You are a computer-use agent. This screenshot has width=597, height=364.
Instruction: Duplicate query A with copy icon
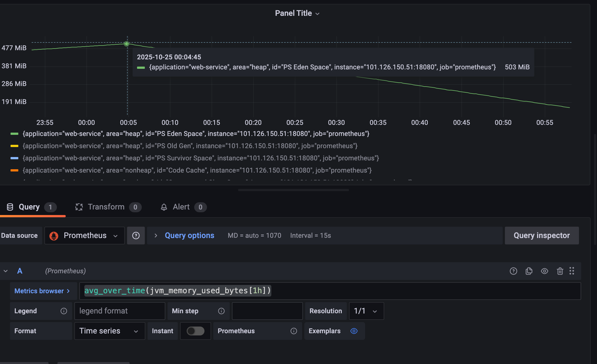529,271
